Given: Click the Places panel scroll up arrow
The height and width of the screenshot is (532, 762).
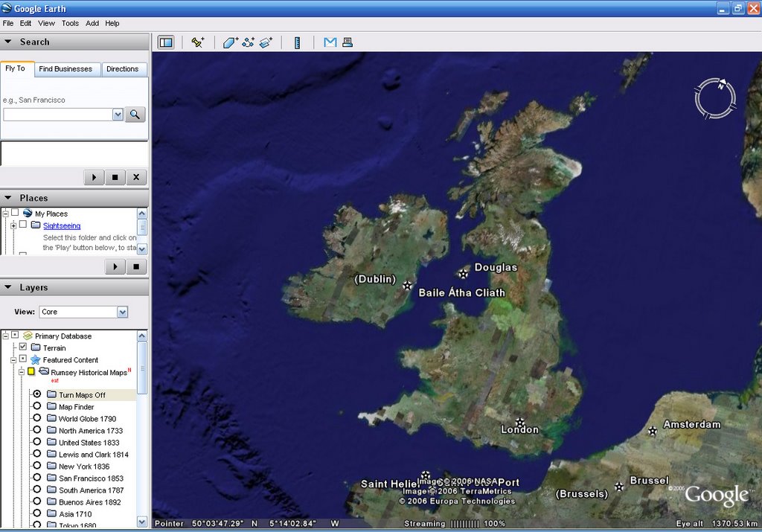Looking at the screenshot, I should coord(142,214).
